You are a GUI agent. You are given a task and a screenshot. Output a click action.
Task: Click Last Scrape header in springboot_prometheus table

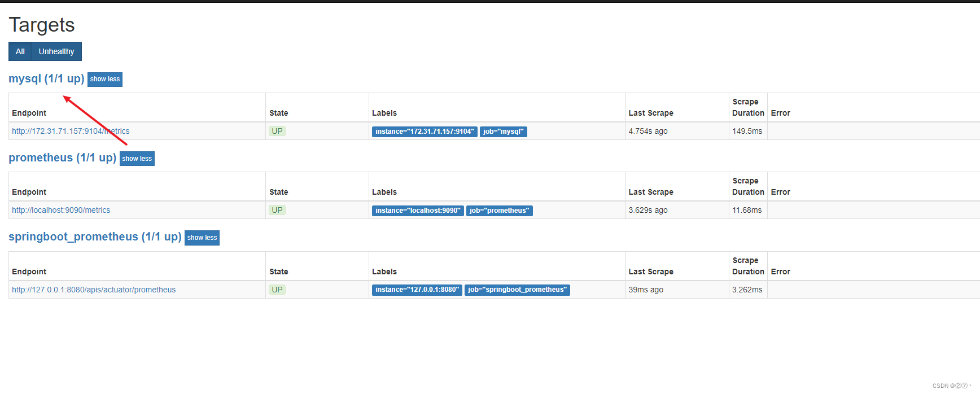[x=651, y=272]
